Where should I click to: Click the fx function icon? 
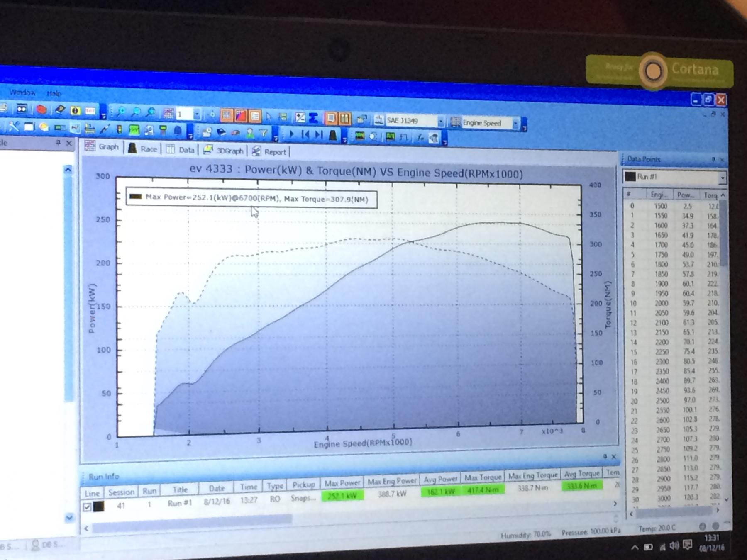[420, 137]
